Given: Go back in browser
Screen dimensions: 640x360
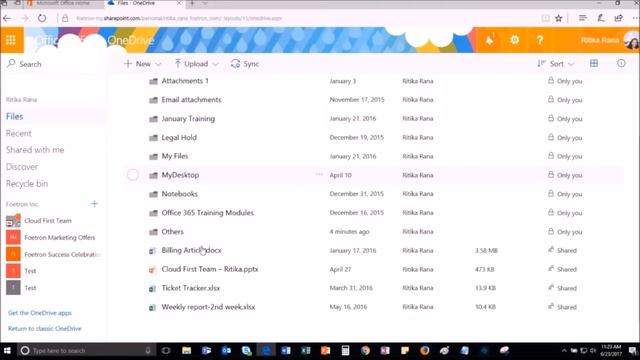Looking at the screenshot, I should point(7,18).
